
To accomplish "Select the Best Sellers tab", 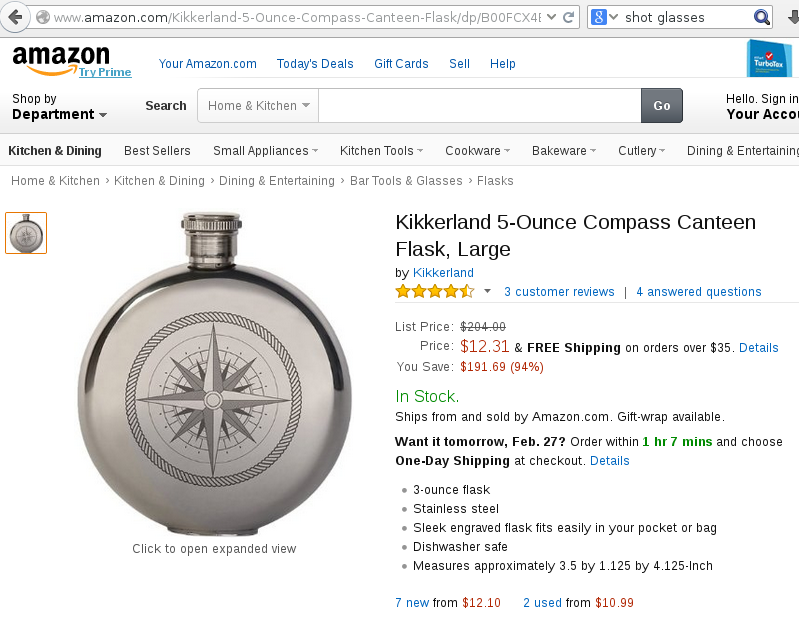I will coord(157,151).
